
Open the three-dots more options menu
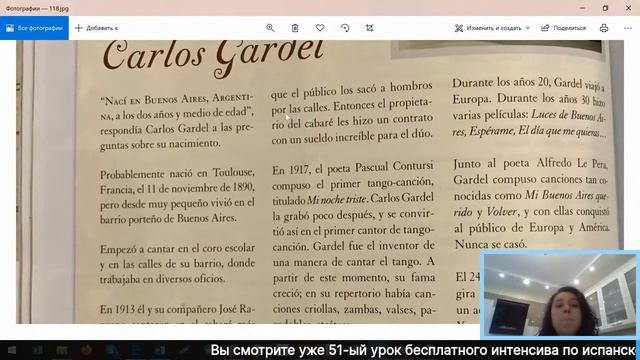click(x=628, y=28)
